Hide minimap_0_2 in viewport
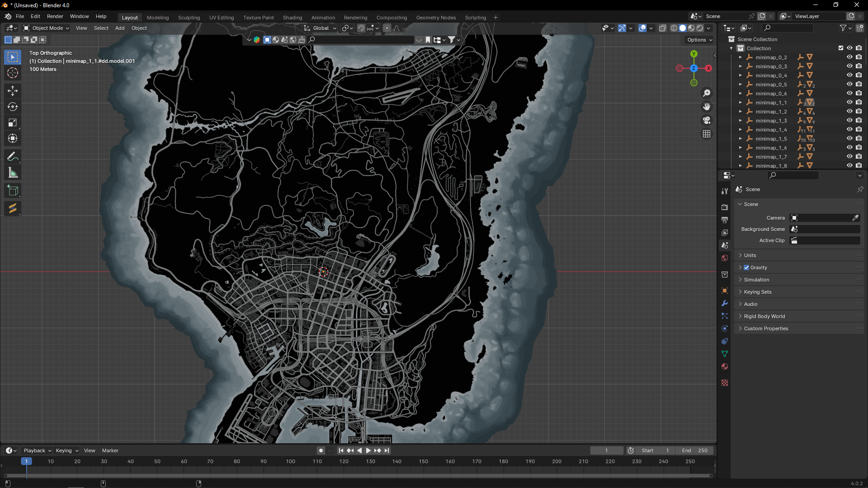This screenshot has height=488, width=868. click(849, 57)
